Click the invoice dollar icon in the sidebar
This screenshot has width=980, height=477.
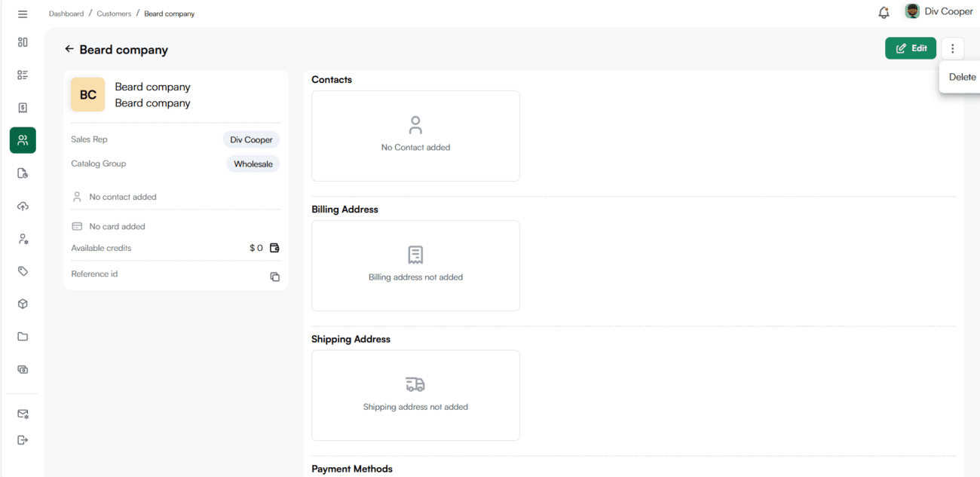click(23, 108)
